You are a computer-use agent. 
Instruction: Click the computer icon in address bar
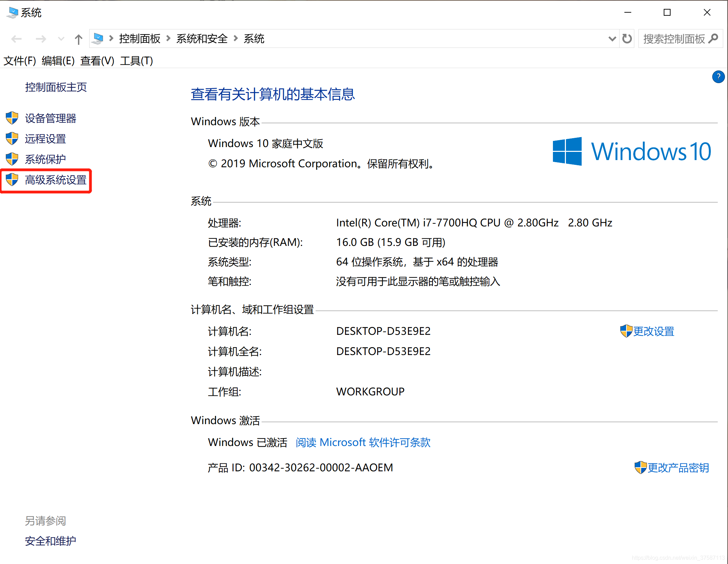point(98,39)
